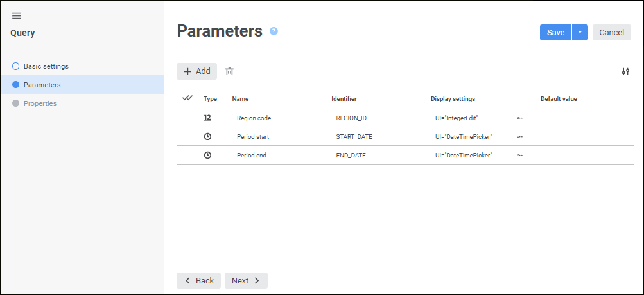Add a new parameter
This screenshot has height=295, width=644.
click(196, 71)
